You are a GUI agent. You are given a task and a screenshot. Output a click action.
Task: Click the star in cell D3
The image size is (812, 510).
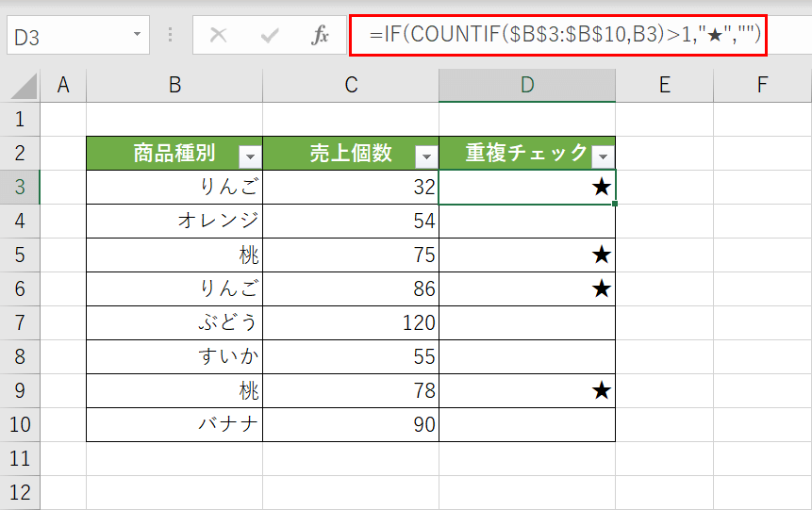pos(602,187)
